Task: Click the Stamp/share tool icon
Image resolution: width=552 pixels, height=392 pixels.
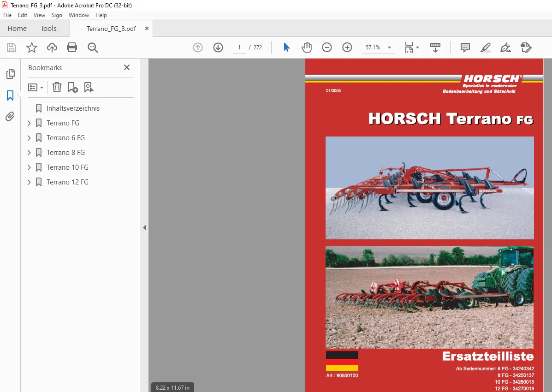Action: (x=526, y=48)
